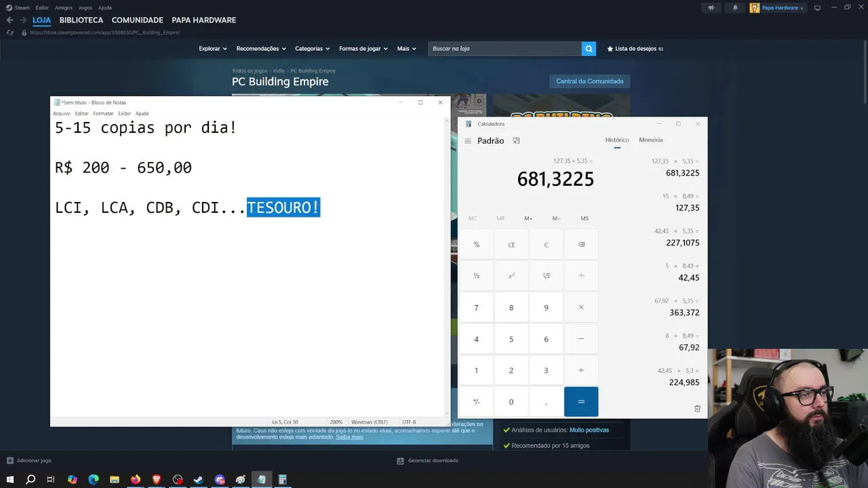Open the Notepad Arquivo menu

click(x=62, y=113)
